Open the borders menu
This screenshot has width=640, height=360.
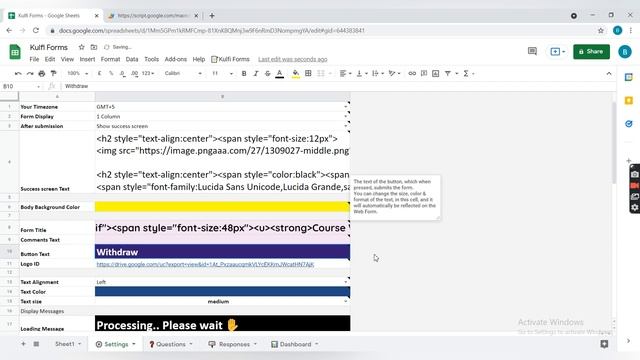coord(308,73)
